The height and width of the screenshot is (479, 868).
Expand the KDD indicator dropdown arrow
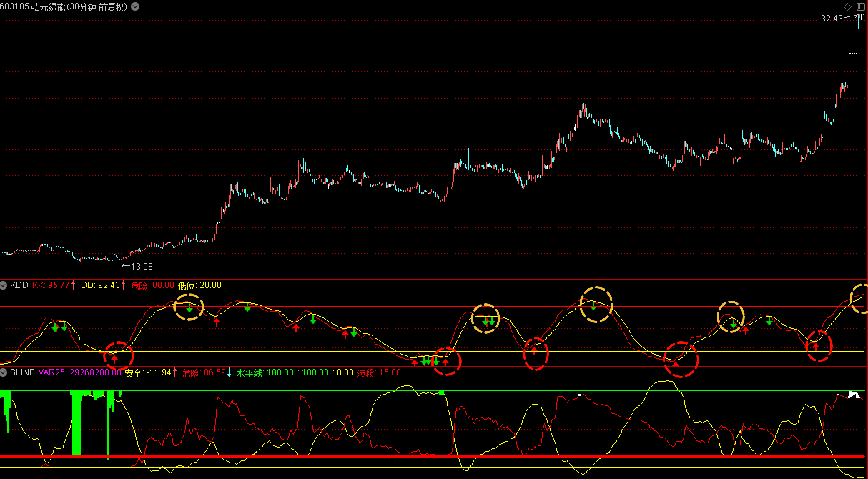pos(3,285)
